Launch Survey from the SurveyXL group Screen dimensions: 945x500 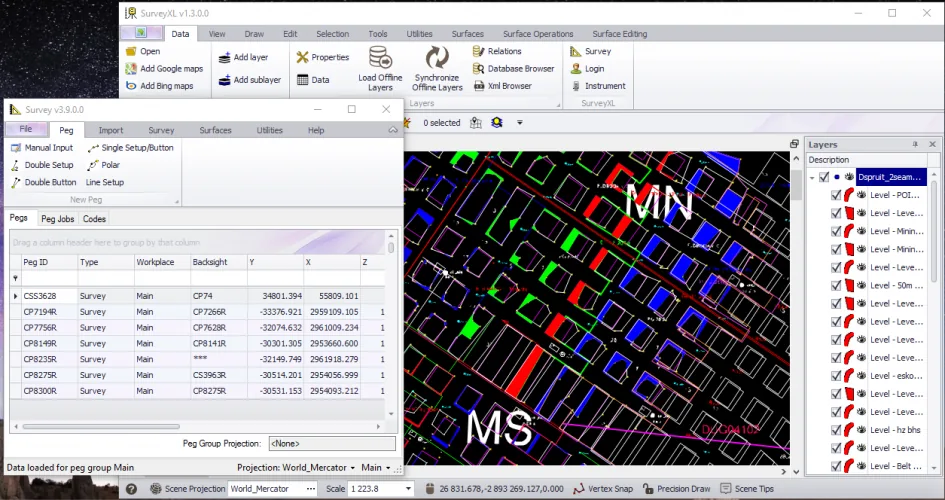coord(591,51)
